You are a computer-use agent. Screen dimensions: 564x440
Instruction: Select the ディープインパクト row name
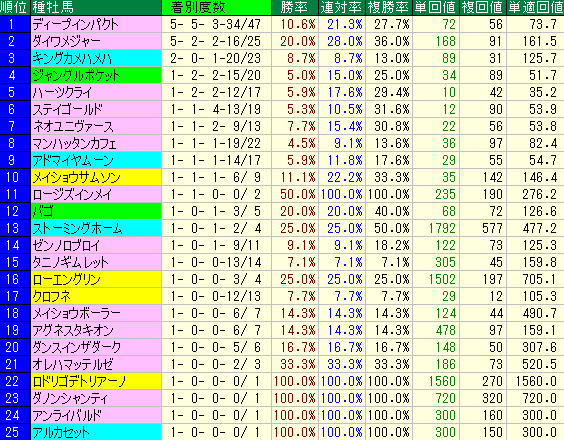(96, 24)
